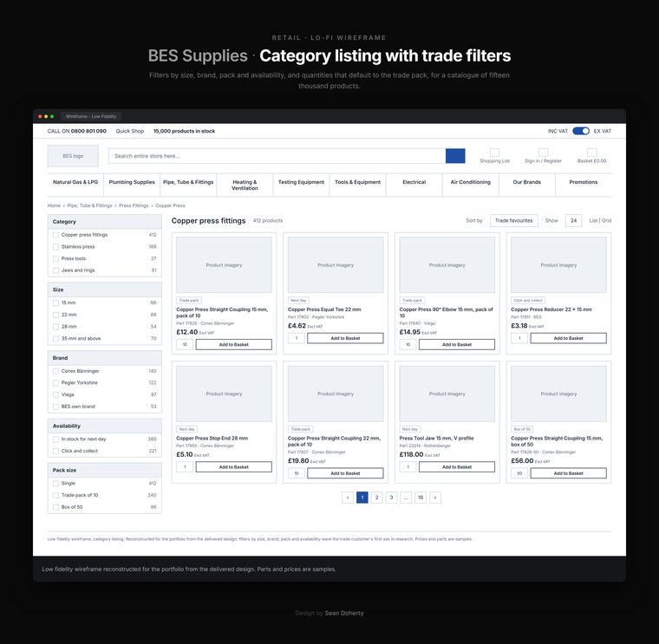
Task: Open the Our Brands menu
Action: (x=527, y=185)
